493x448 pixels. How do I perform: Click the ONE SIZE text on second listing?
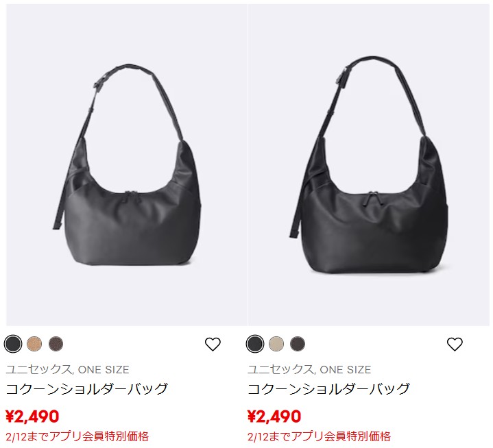346,370
